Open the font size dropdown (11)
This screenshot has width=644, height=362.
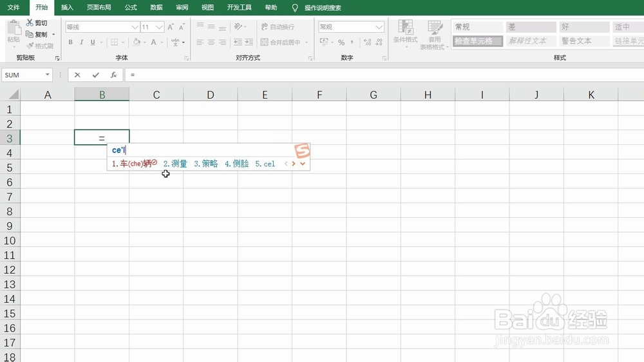[x=159, y=27]
